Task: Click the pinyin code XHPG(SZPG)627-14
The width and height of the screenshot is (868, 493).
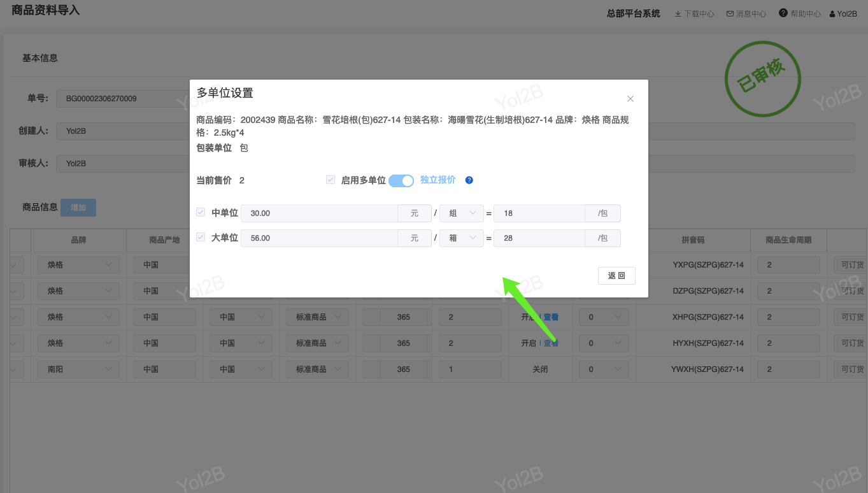Action: tap(708, 317)
